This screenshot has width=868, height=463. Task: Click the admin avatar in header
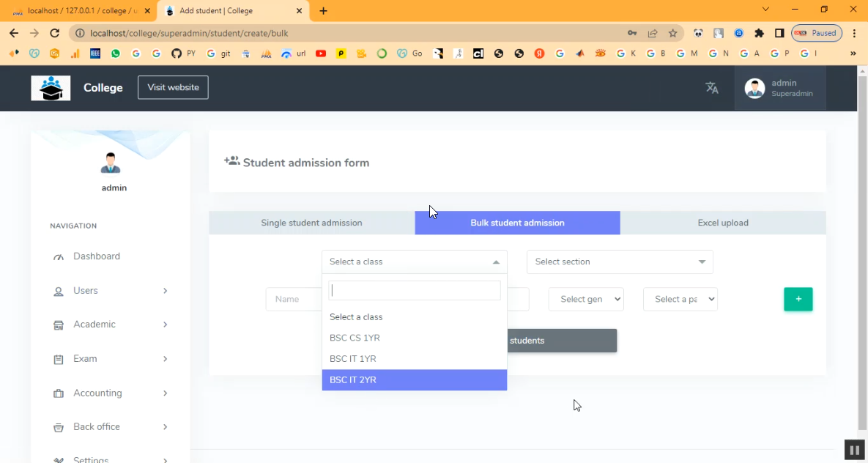click(x=754, y=88)
